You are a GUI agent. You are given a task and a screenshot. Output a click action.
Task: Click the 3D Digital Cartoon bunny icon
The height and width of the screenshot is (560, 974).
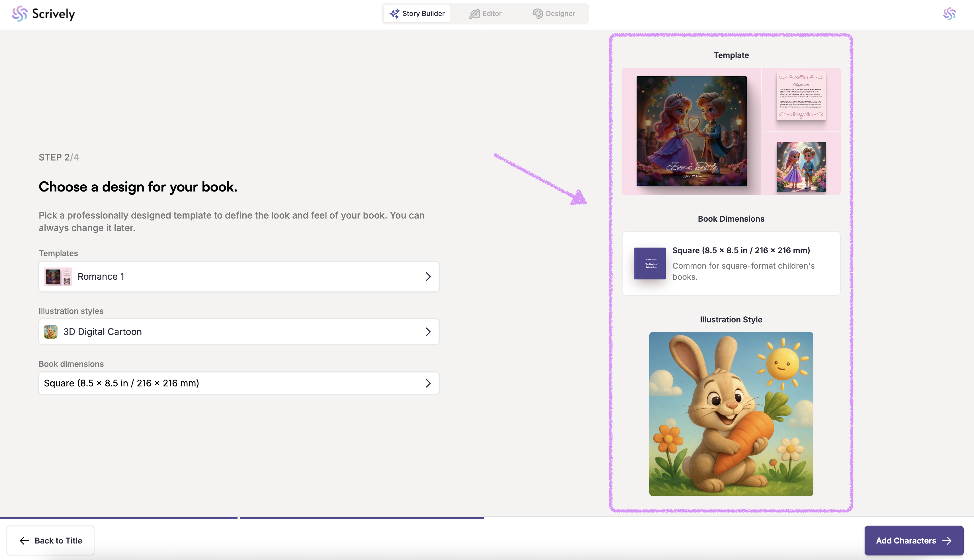(x=50, y=332)
